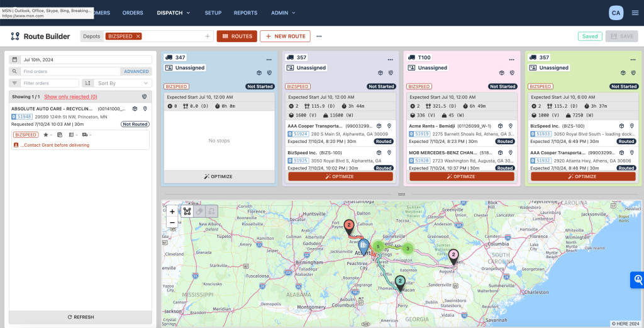This screenshot has height=328, width=644.
Task: Expand the ADMIN menu
Action: [283, 13]
